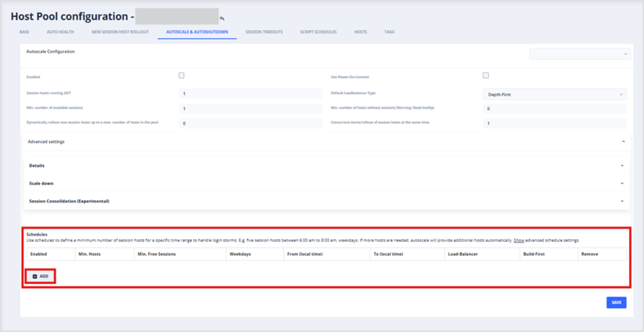Expand the Scale down section
Image resolution: width=644 pixels, height=332 pixels.
click(x=622, y=183)
